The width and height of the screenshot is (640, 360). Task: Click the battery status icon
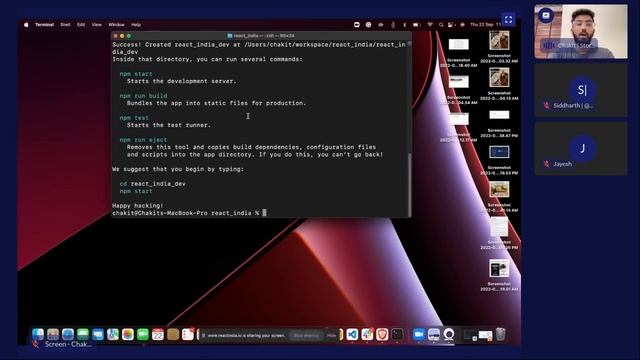click(x=416, y=25)
